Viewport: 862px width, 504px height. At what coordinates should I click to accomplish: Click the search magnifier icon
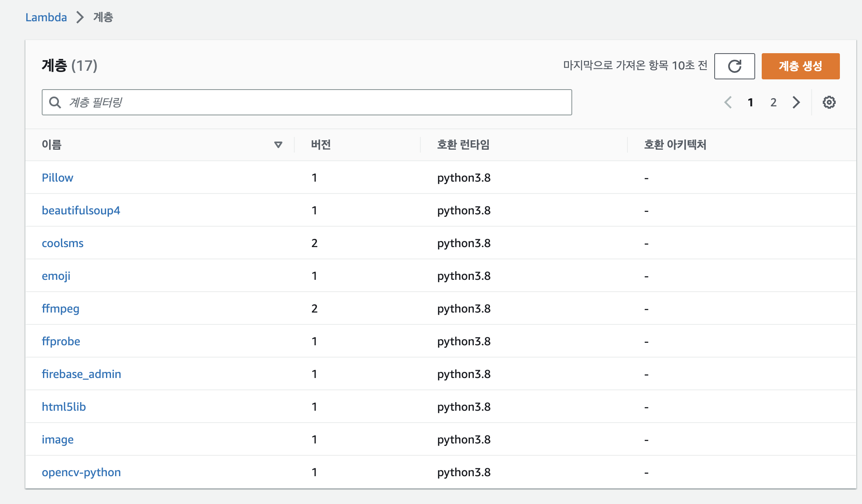coord(55,102)
